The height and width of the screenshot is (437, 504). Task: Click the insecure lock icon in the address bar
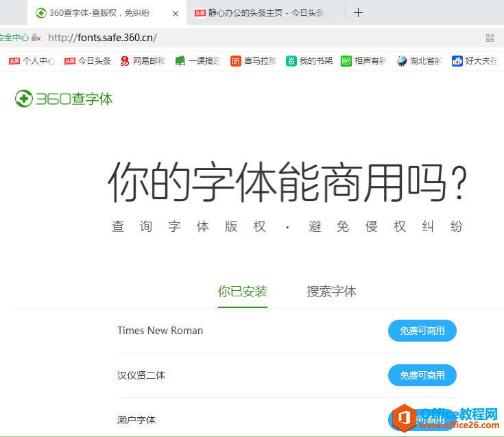click(36, 38)
